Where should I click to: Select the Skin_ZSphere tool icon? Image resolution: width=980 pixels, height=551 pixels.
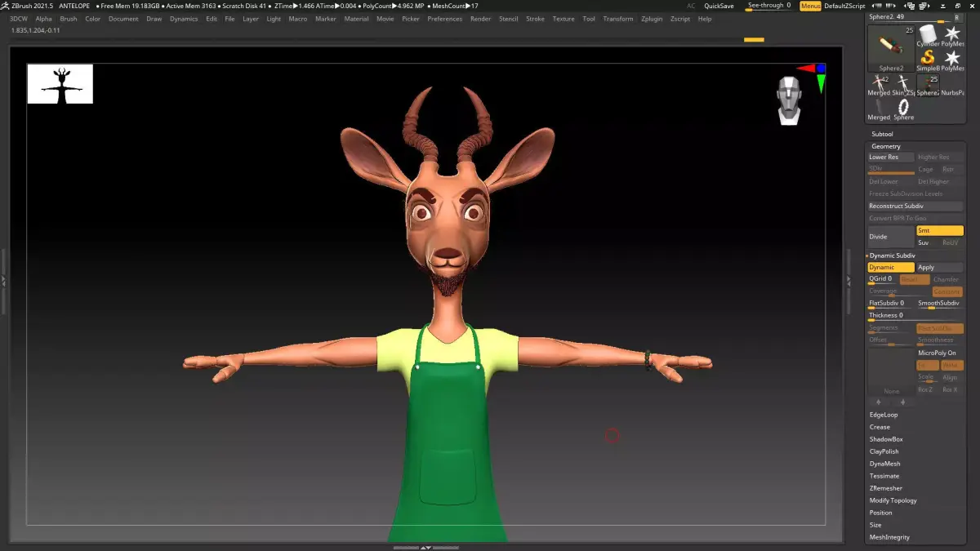pyautogui.click(x=903, y=86)
